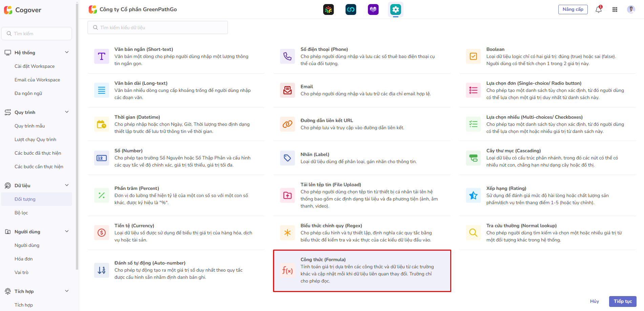This screenshot has height=311, width=644.
Task: Select the Short-text data type icon
Action: (x=101, y=56)
